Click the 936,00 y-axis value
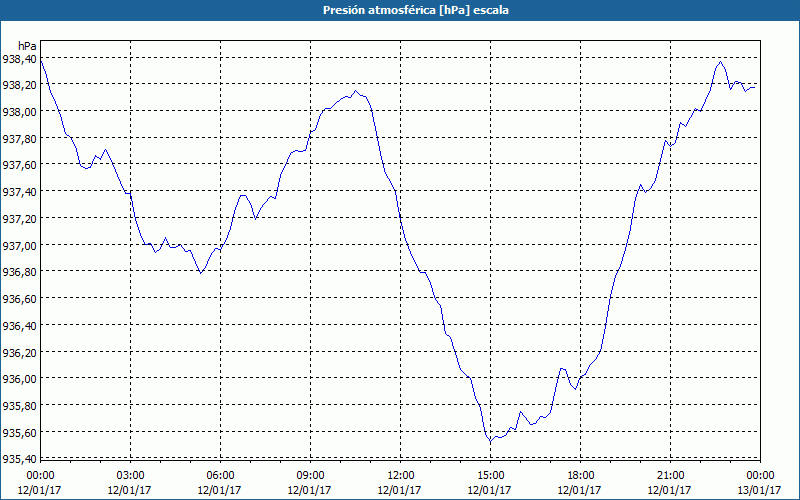The image size is (800, 500). 19,380
